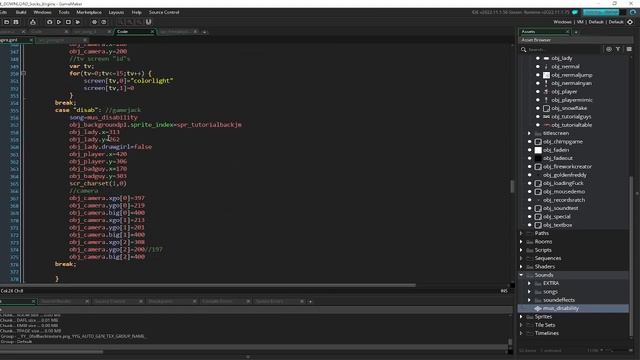Screen dimensions: 640x360
Task: Open the Asset Browser filter funnel
Action: pos(618,49)
